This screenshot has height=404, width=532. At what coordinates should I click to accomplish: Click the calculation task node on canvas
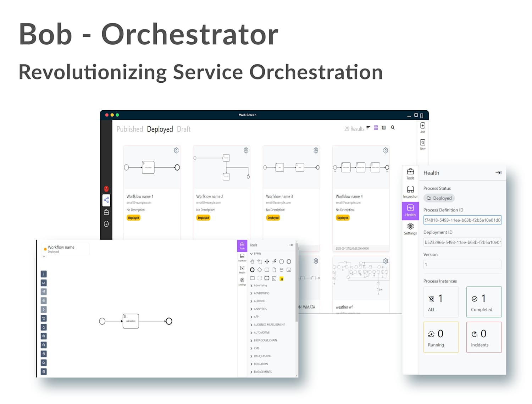point(131,321)
